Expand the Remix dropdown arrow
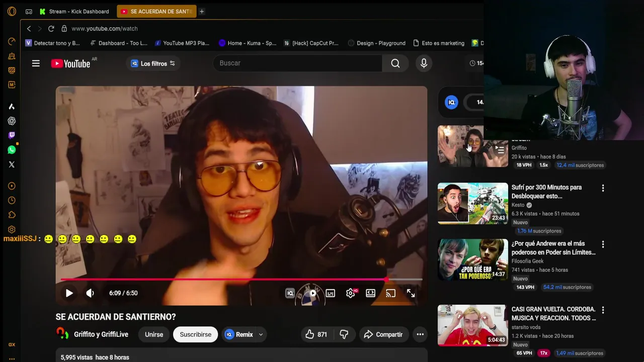Screen dimensions: 644x362 tap(261, 334)
